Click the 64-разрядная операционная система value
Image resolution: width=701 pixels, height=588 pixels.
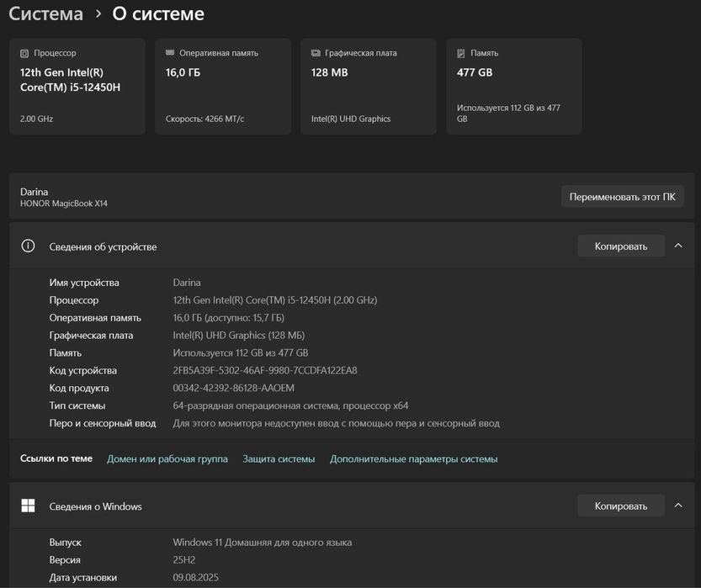coord(290,405)
